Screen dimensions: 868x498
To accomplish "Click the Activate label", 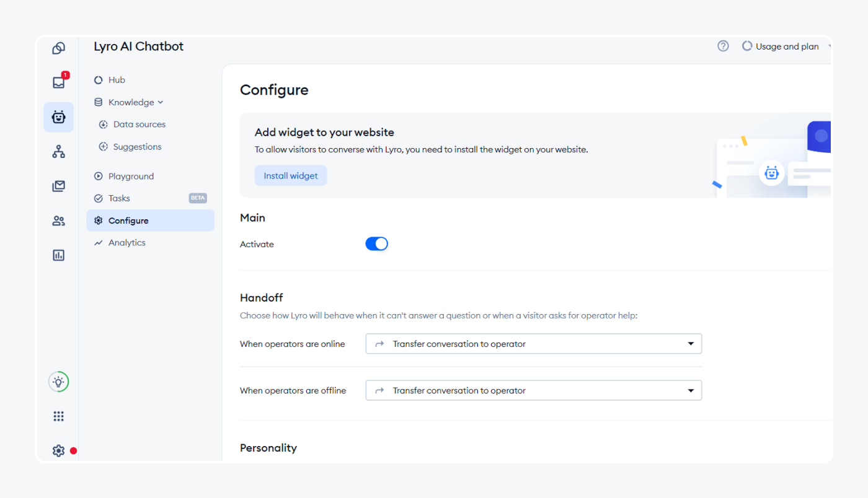I will point(257,245).
